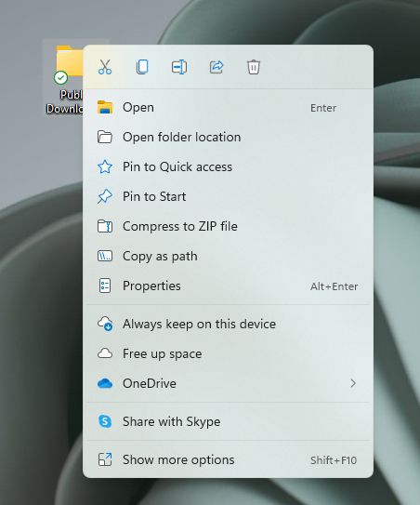Image resolution: width=420 pixels, height=505 pixels.
Task: Select the Public Downloads folder icon
Action: [x=69, y=61]
